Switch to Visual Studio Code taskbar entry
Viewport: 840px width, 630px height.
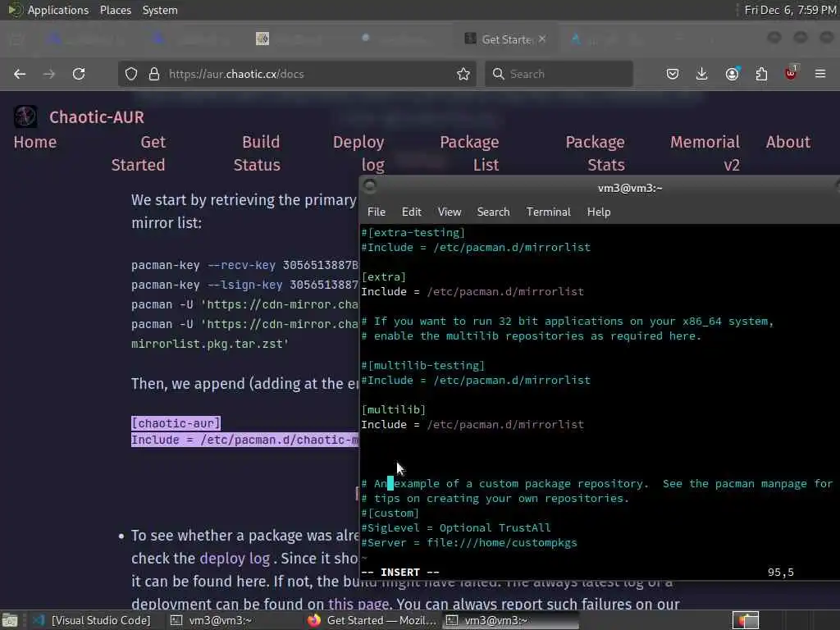(92, 620)
